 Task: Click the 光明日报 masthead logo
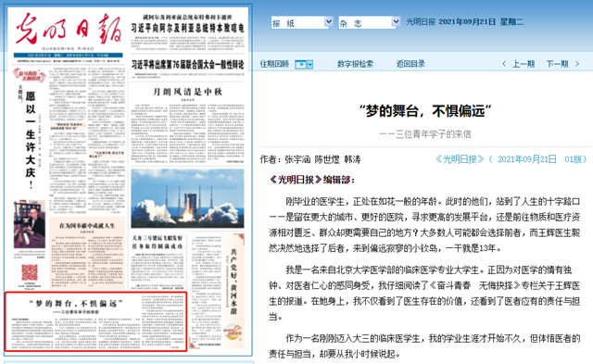(68, 30)
